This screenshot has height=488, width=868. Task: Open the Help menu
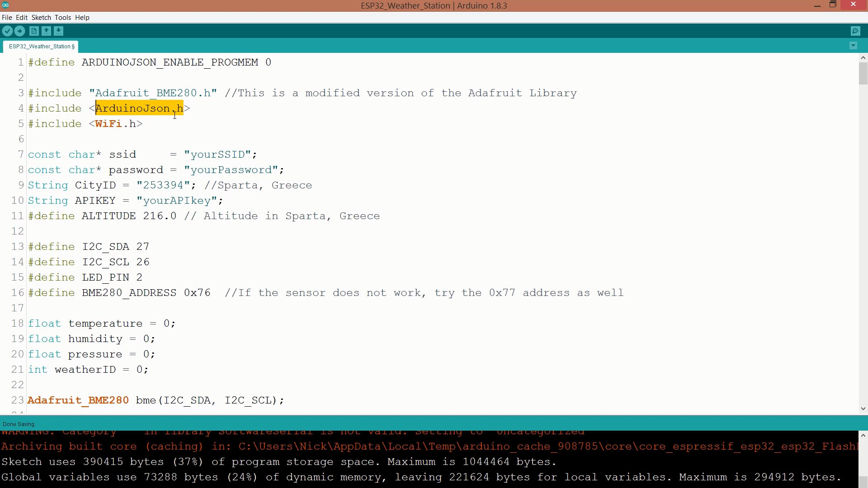[82, 18]
